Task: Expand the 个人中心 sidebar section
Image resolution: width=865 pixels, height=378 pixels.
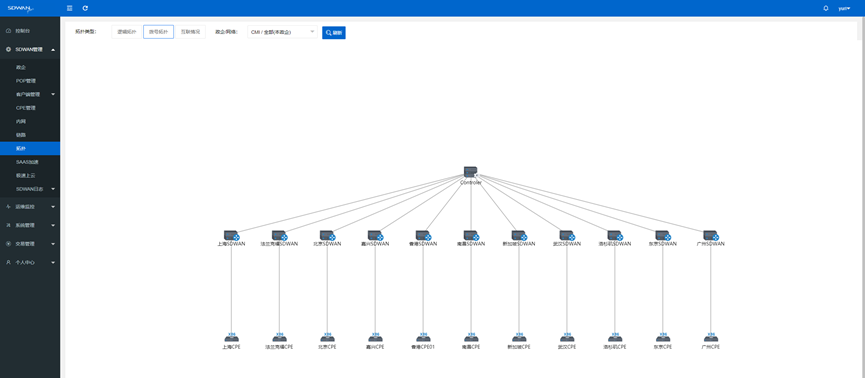Action: pos(30,262)
